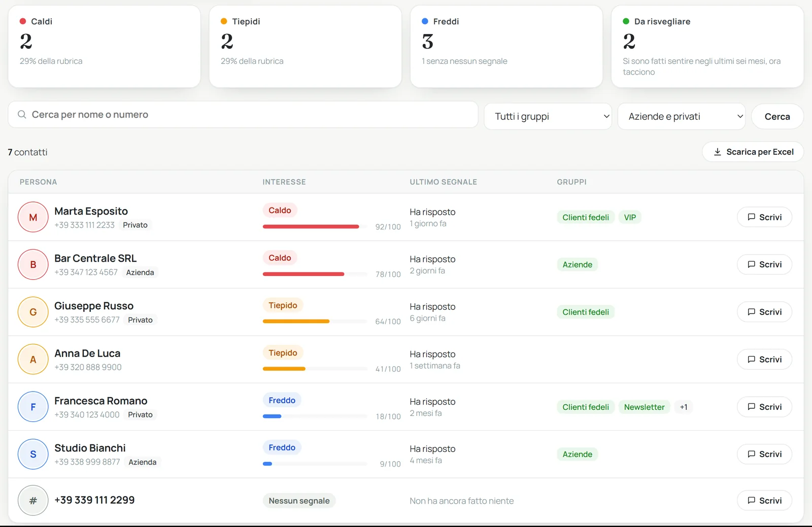The image size is (812, 527).
Task: Download contacts with Scarica per Excel
Action: pos(753,152)
